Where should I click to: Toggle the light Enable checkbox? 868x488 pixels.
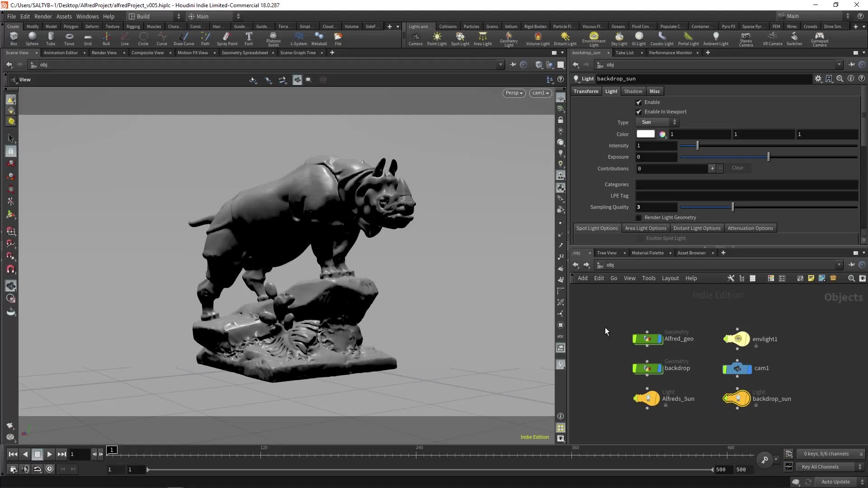tap(639, 103)
